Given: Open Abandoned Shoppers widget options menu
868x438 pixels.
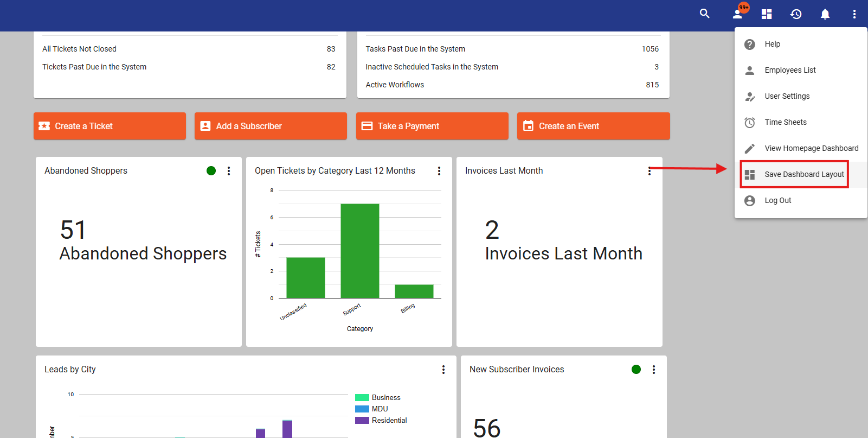Looking at the screenshot, I should coord(229,171).
